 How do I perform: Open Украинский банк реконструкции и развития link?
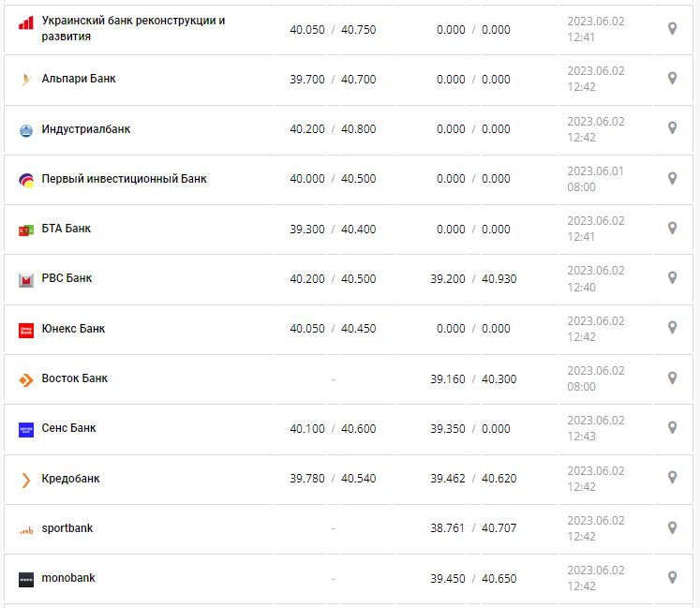(133, 28)
